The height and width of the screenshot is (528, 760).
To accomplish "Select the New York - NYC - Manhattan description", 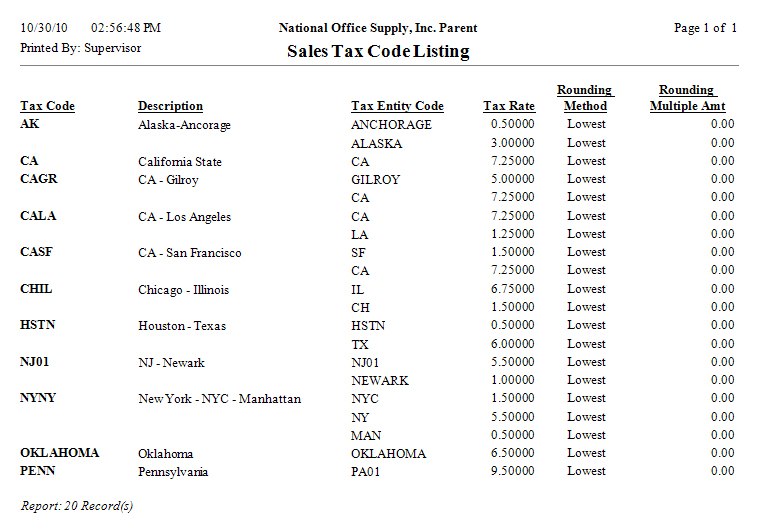I will 219,399.
